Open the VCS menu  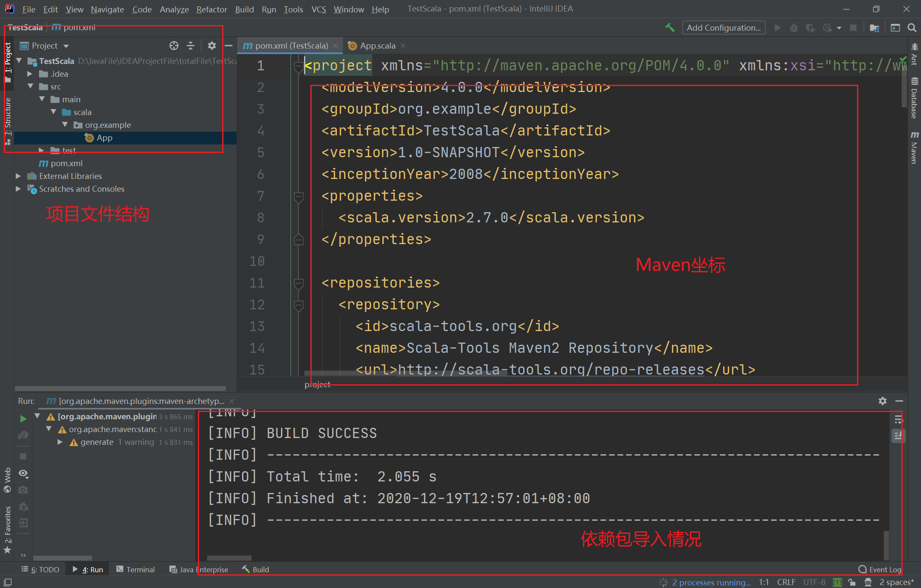(319, 9)
